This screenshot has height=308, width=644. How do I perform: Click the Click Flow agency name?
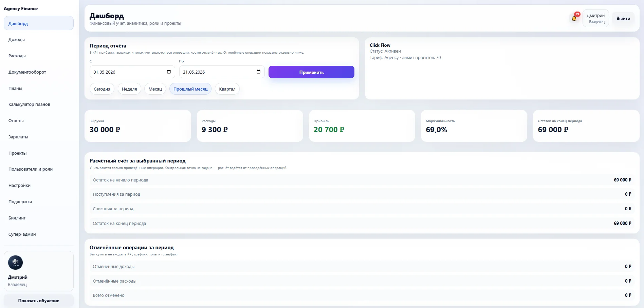pos(380,45)
